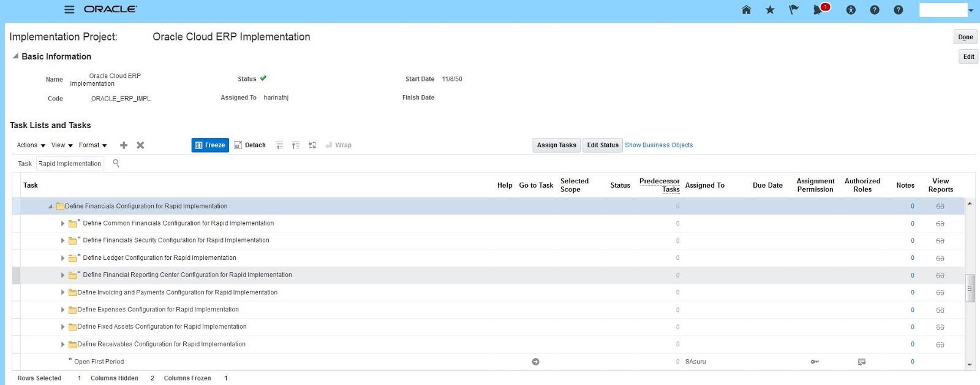Viewport: 980px width, 385px height.
Task: Click the Oracle logo
Action: [110, 9]
